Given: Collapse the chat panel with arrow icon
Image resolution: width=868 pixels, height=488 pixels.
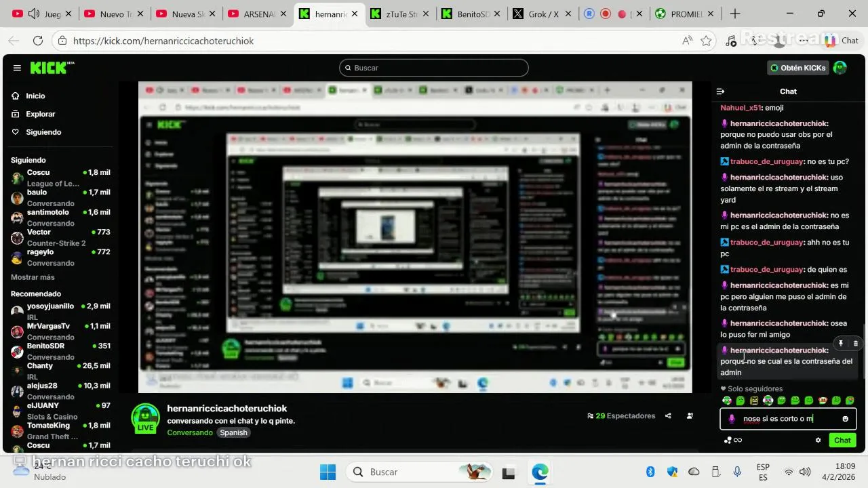Looking at the screenshot, I should (x=721, y=91).
